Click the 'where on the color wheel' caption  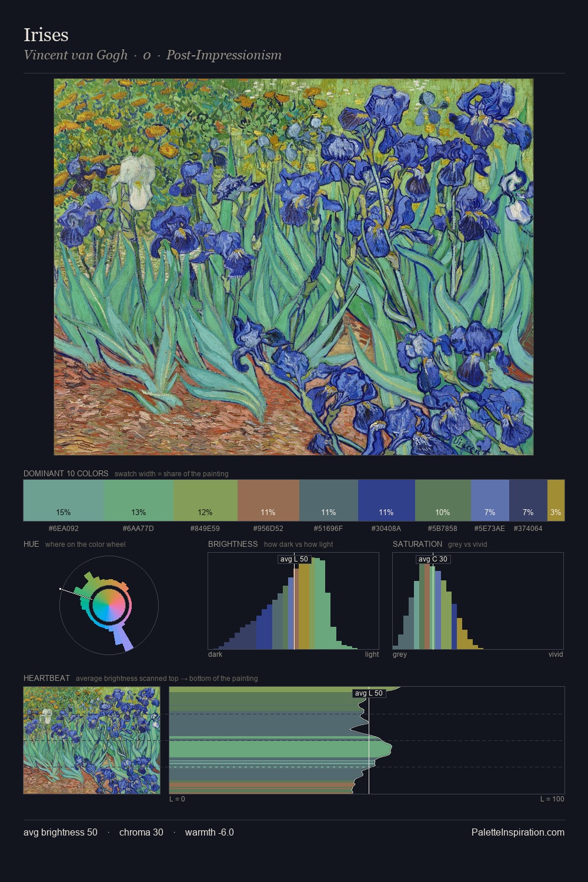tap(85, 544)
